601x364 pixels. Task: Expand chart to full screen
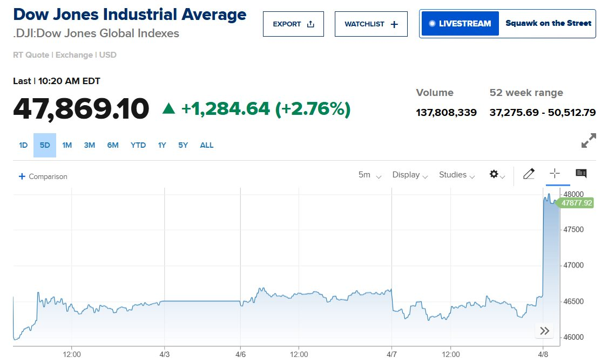[588, 140]
